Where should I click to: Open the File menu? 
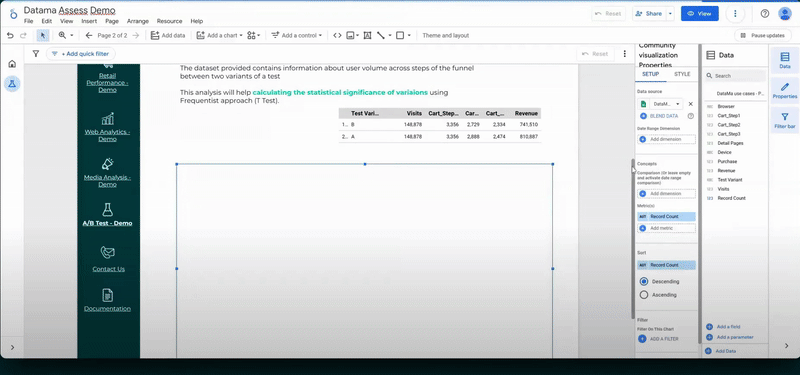pyautogui.click(x=29, y=21)
